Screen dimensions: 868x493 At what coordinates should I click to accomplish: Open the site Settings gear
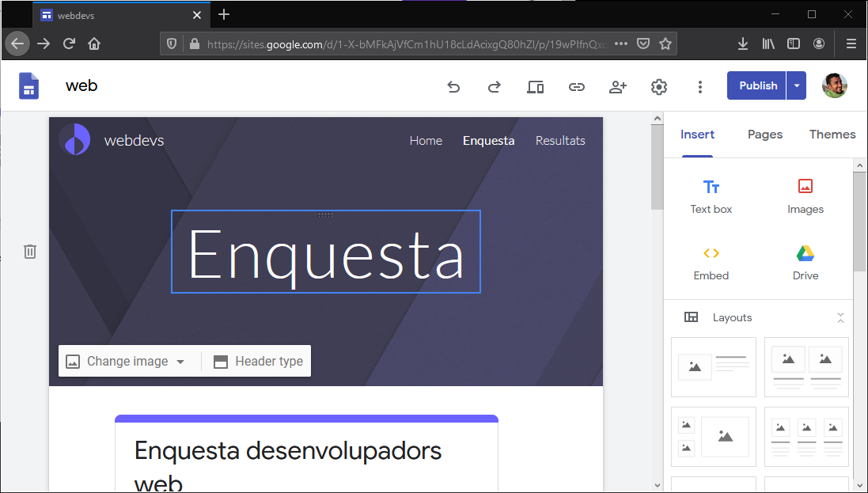pyautogui.click(x=659, y=87)
